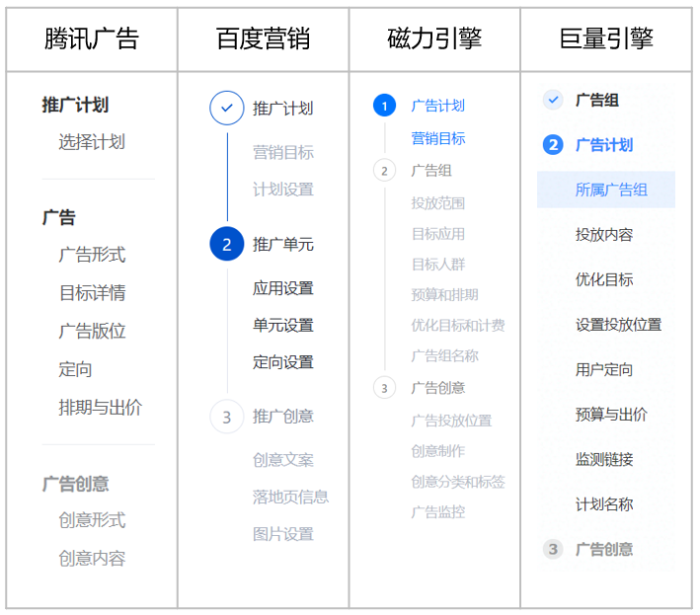Click 投放范围
Image resolution: width=700 pixels, height=615 pixels.
(438, 203)
